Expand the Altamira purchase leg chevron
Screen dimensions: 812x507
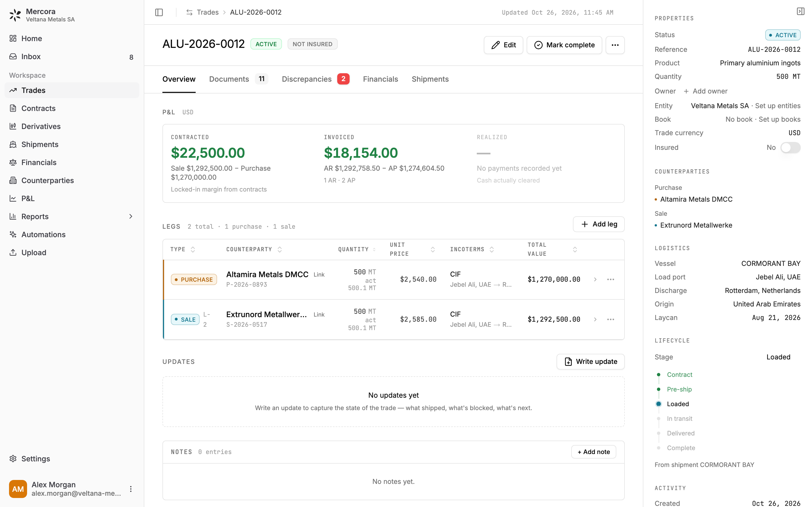tap(595, 279)
